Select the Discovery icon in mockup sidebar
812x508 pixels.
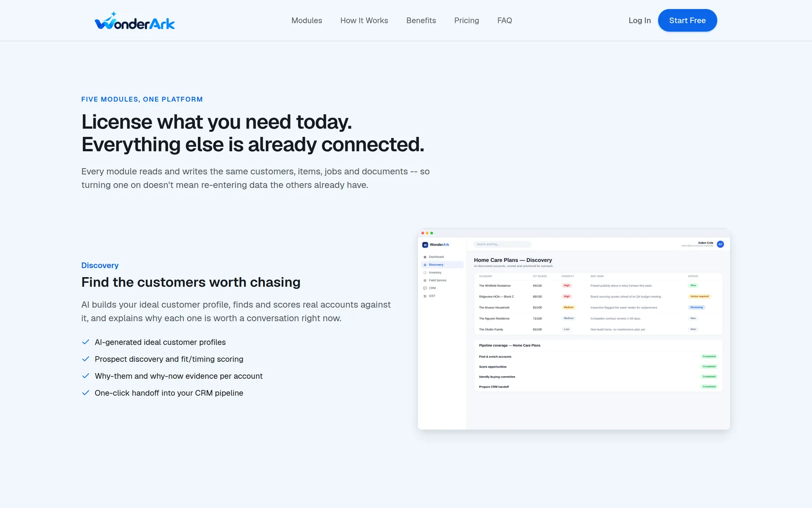425,265
